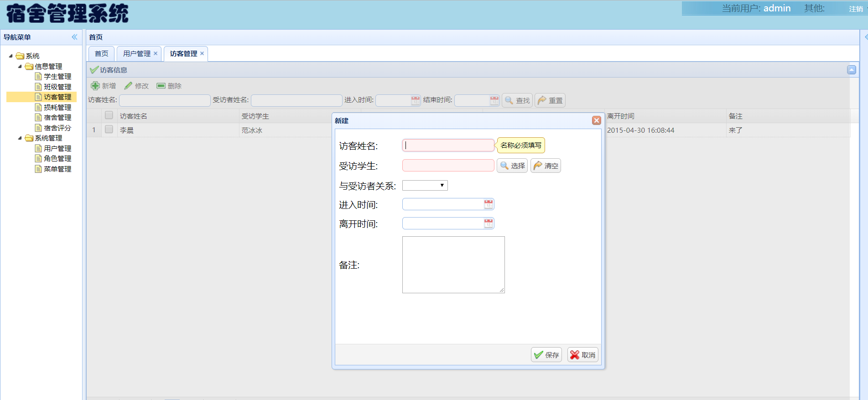Click the arrow at the right window edge

point(866,37)
